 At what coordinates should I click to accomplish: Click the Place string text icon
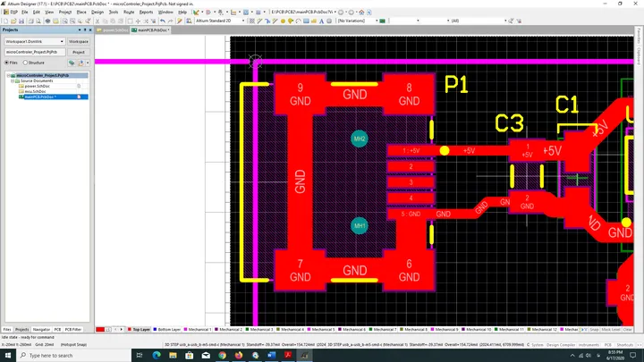click(x=321, y=21)
